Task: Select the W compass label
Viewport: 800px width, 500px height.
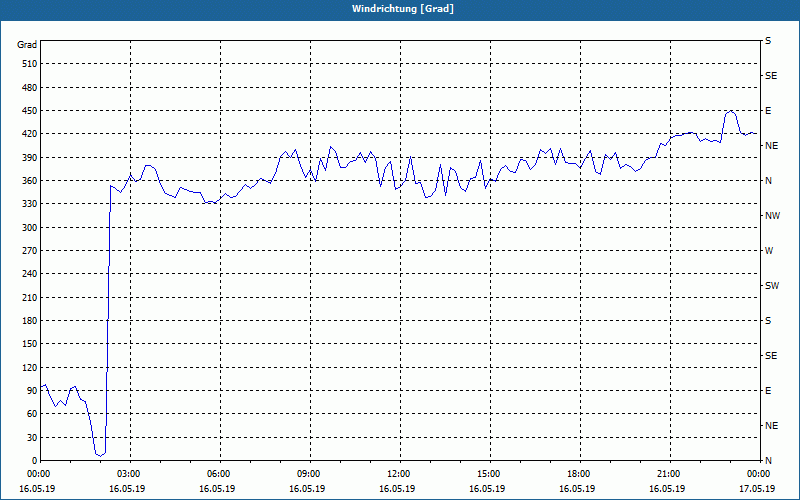Action: (769, 251)
